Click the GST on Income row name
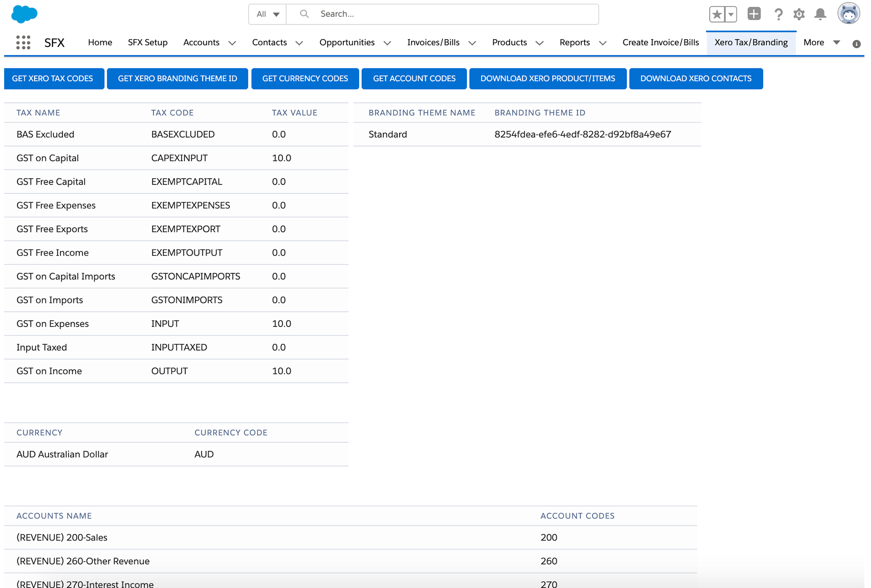The image size is (871, 588). 49,371
